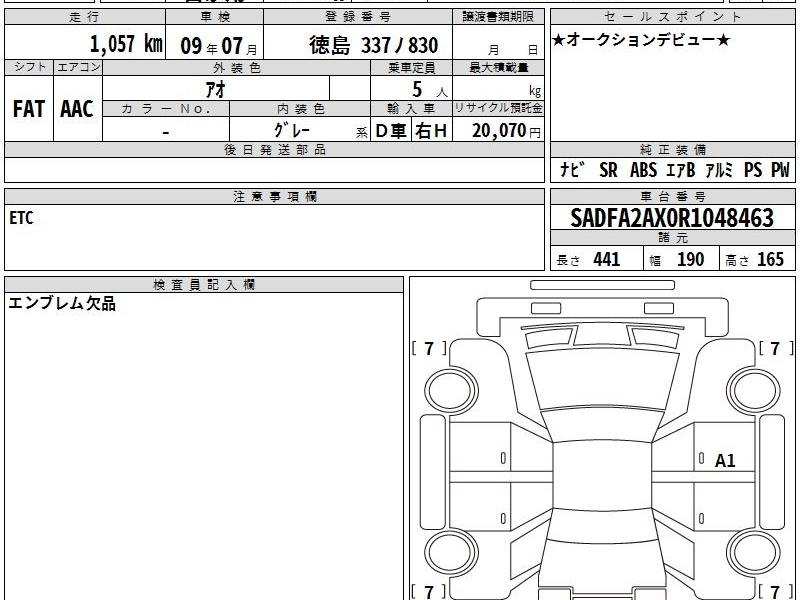Click the 諸元 header
Viewport: 800px width, 600px height.
673,238
